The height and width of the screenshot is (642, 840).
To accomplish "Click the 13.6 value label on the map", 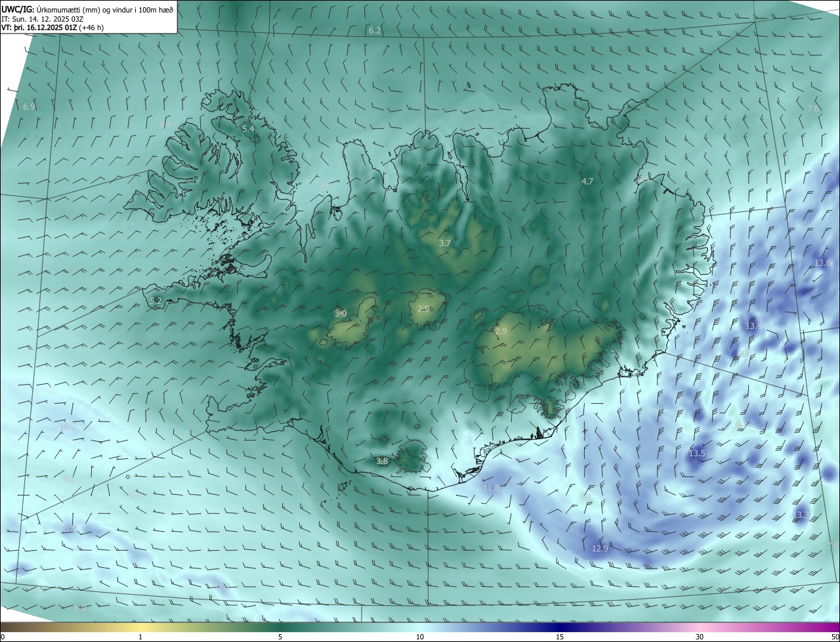I will point(822,263).
